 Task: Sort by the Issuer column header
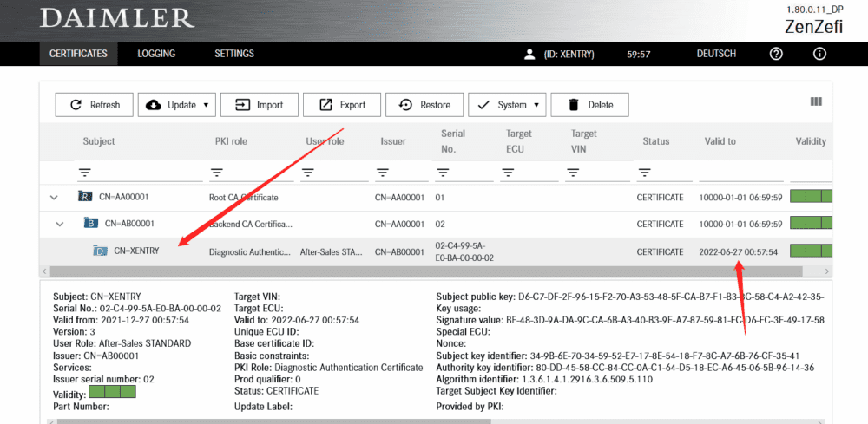pyautogui.click(x=393, y=141)
